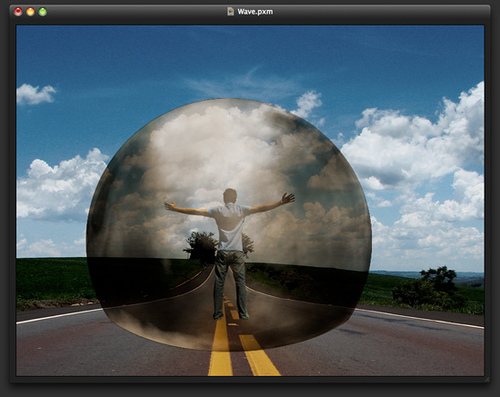
Task: Click the Wave.pxm title text
Action: coord(255,12)
